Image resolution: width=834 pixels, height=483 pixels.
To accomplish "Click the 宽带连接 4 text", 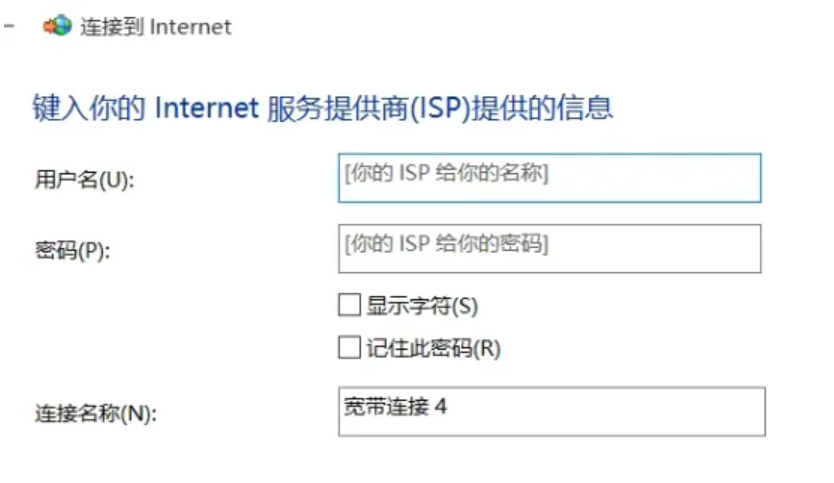I will click(393, 407).
